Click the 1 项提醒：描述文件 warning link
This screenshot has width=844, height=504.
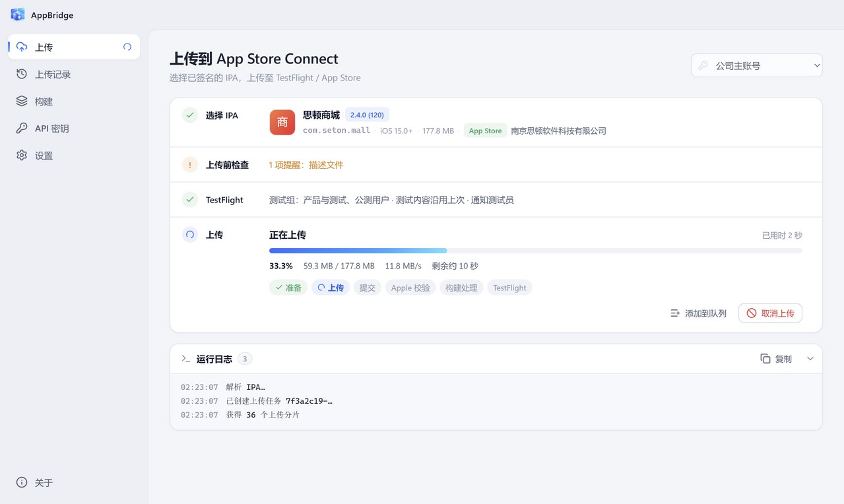click(x=306, y=165)
